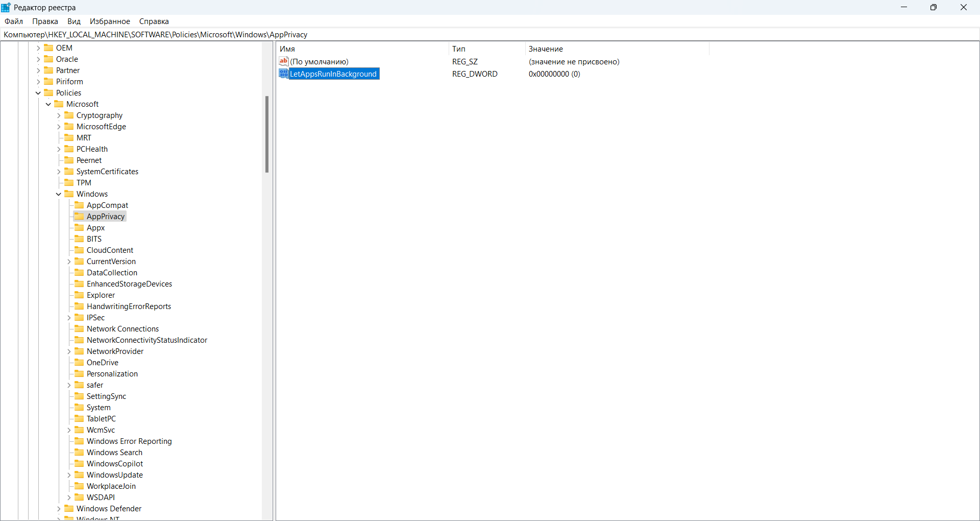
Task: Click the open AppPrivacy folder icon
Action: point(79,216)
